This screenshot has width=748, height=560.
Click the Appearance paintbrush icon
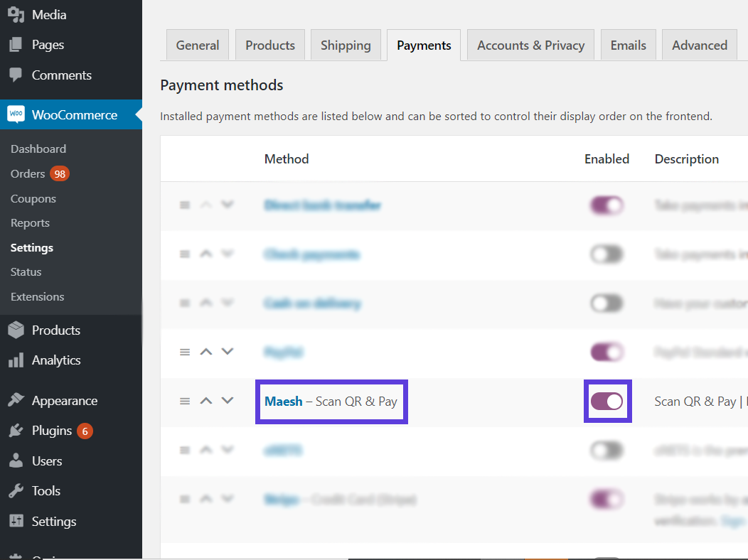(16, 400)
